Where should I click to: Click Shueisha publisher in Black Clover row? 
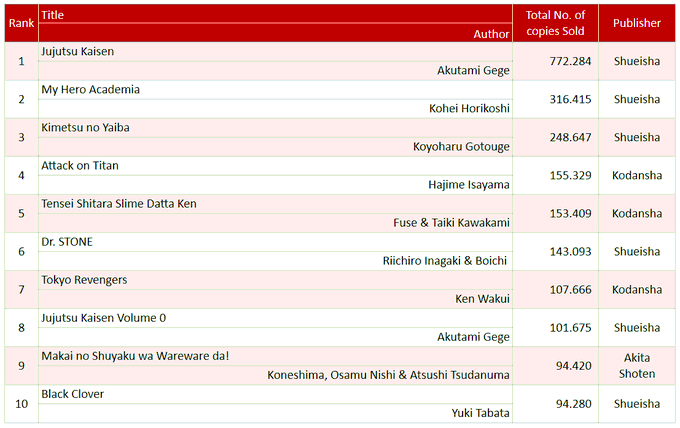click(637, 404)
